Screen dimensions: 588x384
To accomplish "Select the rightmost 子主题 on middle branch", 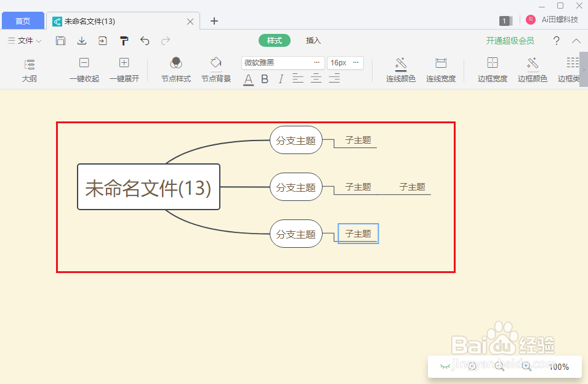I will (412, 187).
